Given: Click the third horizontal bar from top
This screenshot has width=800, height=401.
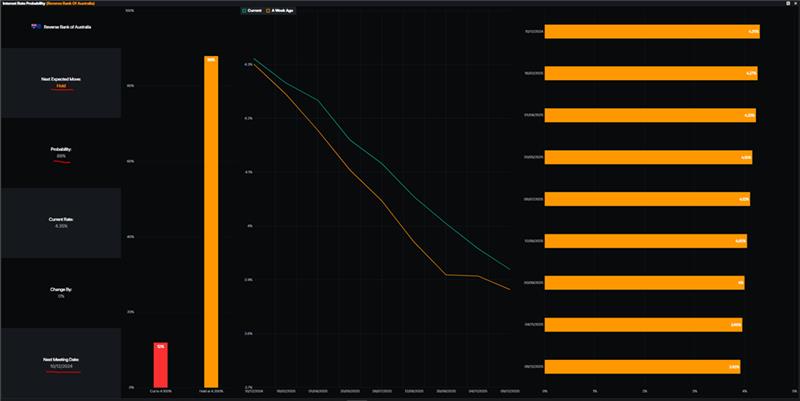Looking at the screenshot, I should pos(650,115).
